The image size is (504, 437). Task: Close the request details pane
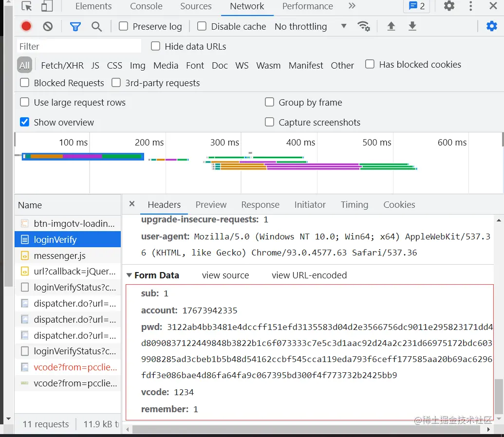(x=132, y=204)
